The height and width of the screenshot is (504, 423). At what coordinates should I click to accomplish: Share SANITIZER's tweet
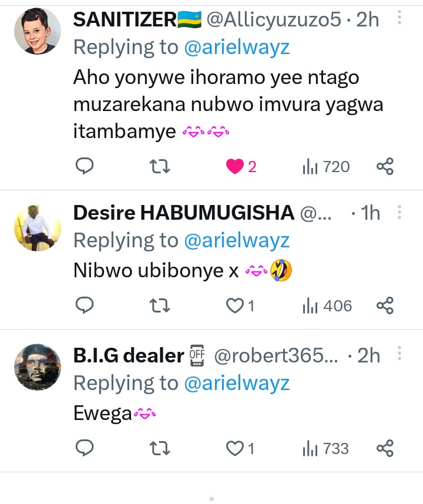[x=385, y=167]
